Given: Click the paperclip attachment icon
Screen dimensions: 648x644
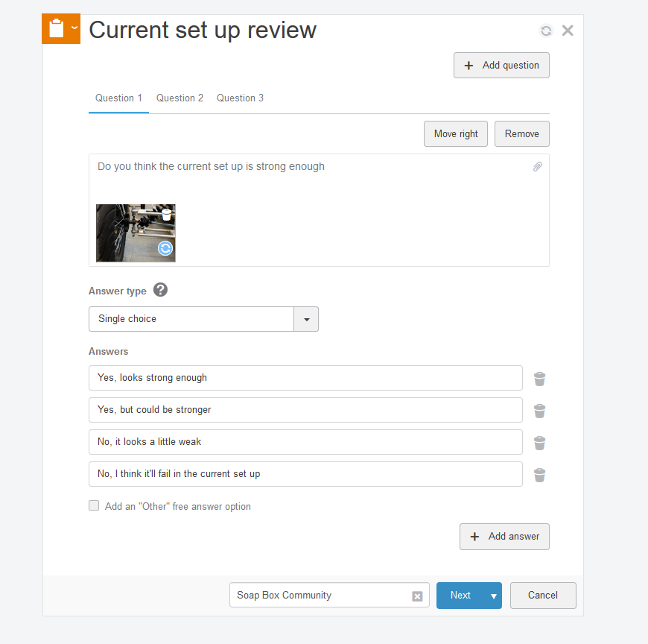Looking at the screenshot, I should coord(537,167).
